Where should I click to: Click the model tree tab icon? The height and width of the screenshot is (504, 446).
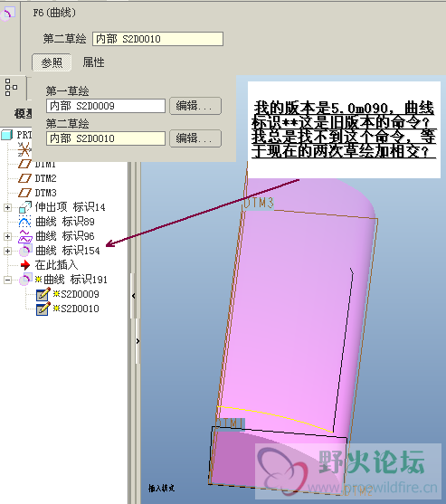(x=11, y=88)
